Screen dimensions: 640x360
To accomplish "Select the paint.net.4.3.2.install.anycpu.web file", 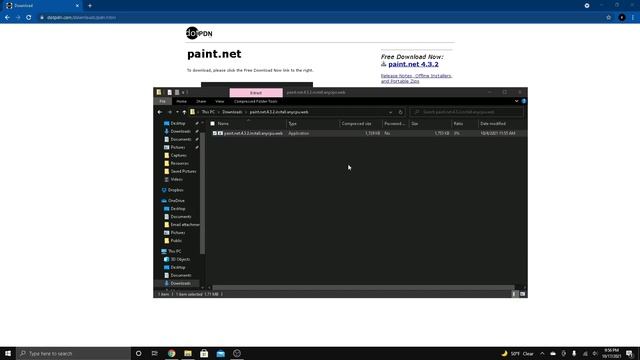I will 253,133.
